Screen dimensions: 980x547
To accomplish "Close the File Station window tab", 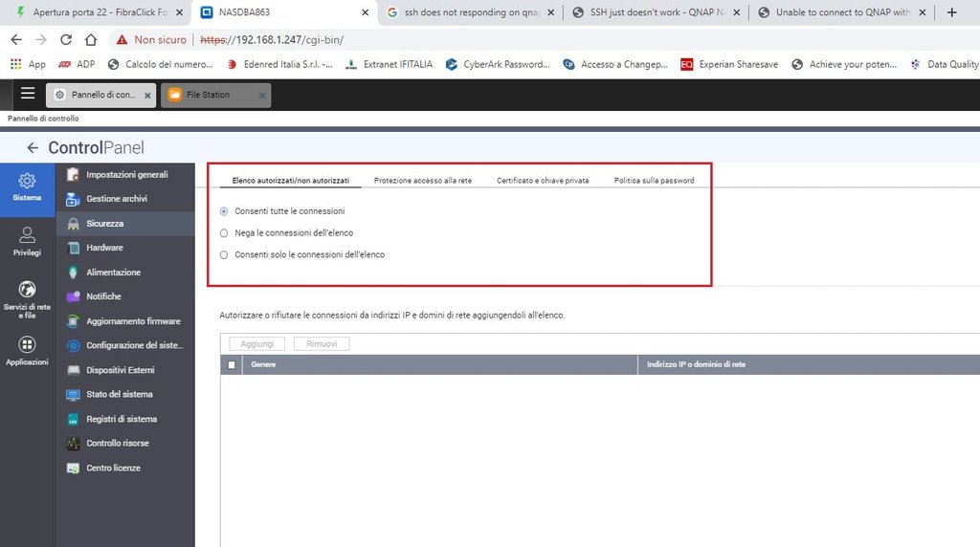I will (262, 96).
